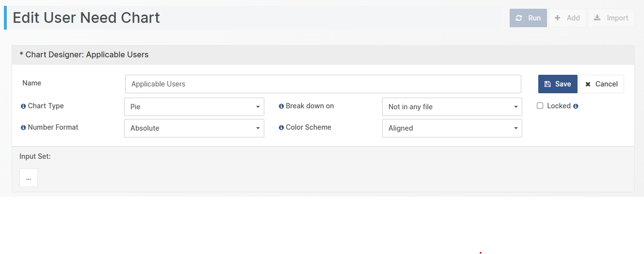Click the Input Set ellipsis button
This screenshot has width=644, height=254.
[29, 178]
